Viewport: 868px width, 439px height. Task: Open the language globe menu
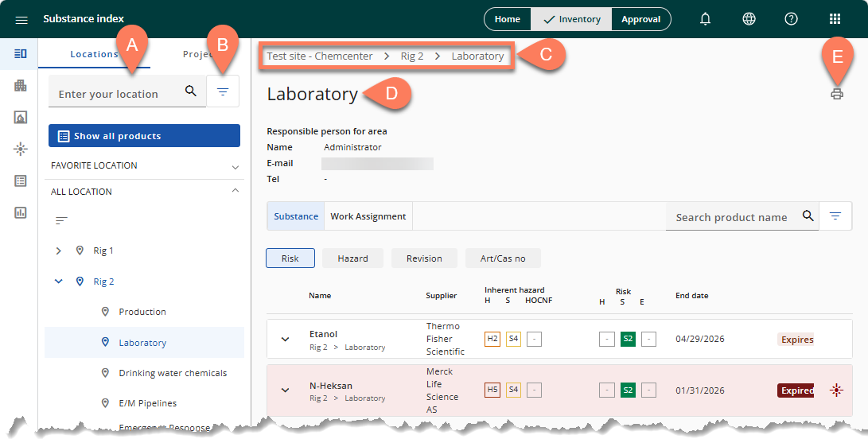749,19
